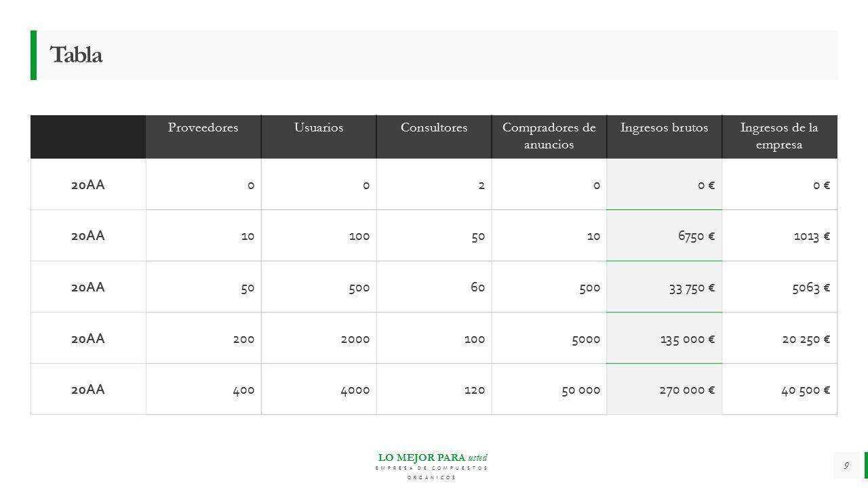Screen dimensions: 868x488
Task: Click the footer text 'LO MEJOR PARA usted'
Action: click(x=433, y=457)
